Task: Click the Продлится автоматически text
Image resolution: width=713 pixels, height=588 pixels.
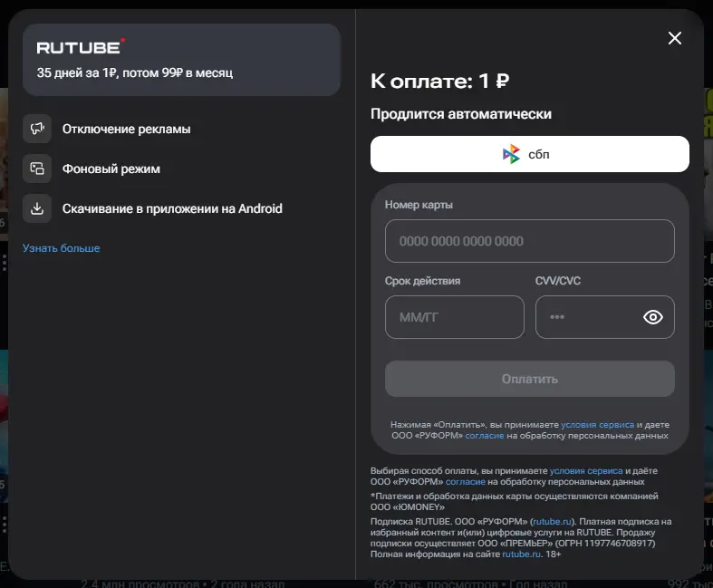Action: coord(461,113)
